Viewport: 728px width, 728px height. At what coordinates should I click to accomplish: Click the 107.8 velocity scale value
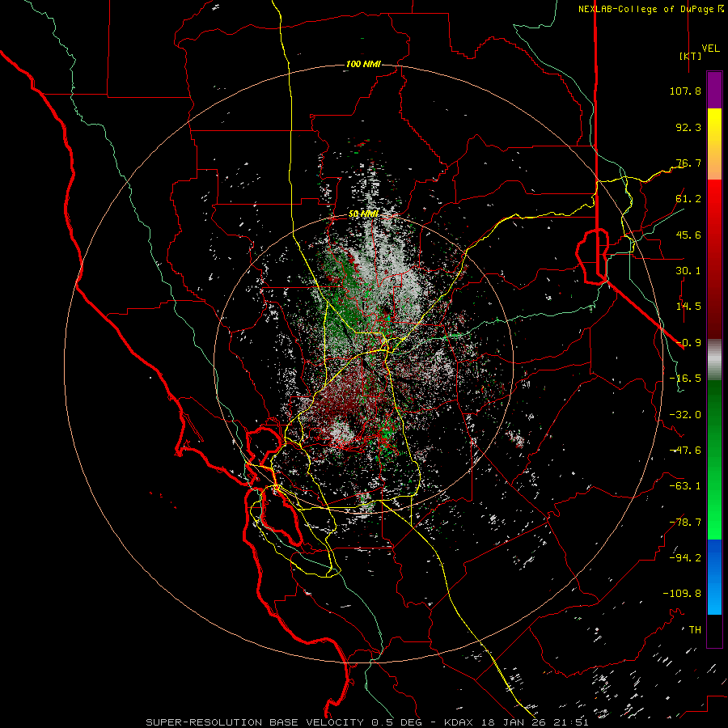click(685, 91)
